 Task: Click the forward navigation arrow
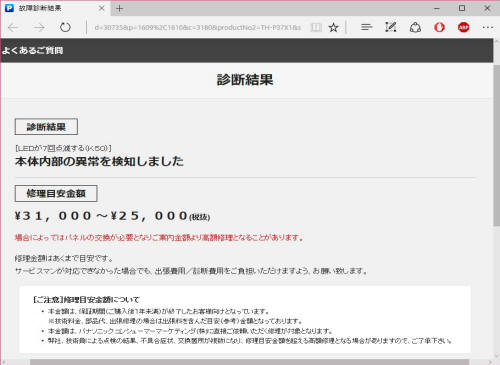39,27
